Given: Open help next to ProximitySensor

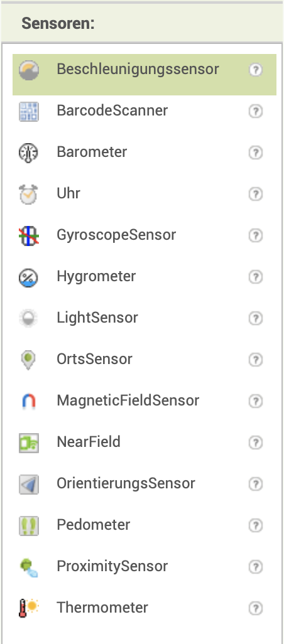Looking at the screenshot, I should point(256,567).
